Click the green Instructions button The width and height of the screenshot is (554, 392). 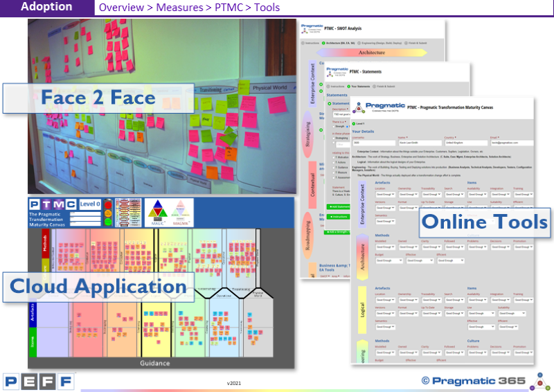tap(338, 216)
